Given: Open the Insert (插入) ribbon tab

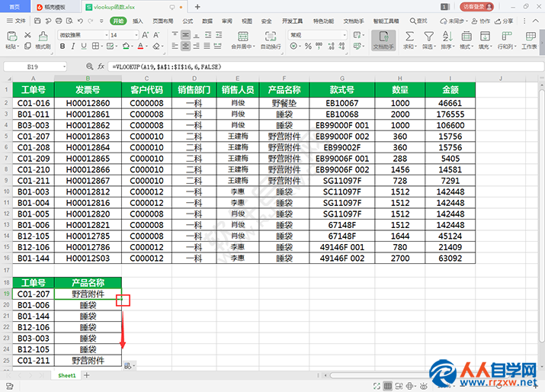Looking at the screenshot, I should coord(138,21).
